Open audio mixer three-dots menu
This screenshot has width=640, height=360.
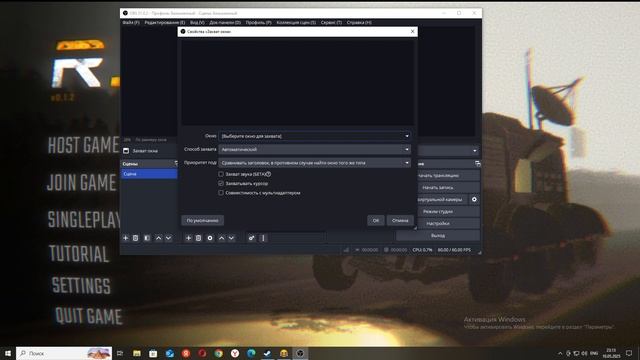tap(263, 238)
